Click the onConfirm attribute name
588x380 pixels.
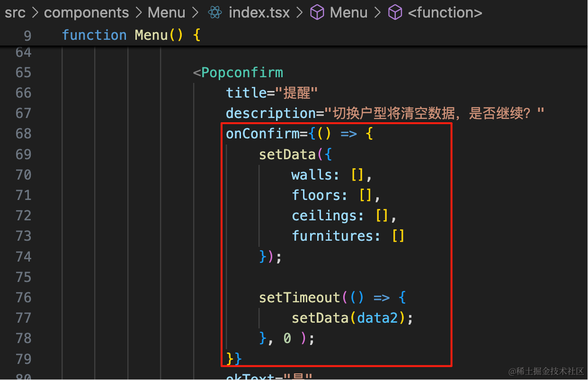pyautogui.click(x=263, y=134)
